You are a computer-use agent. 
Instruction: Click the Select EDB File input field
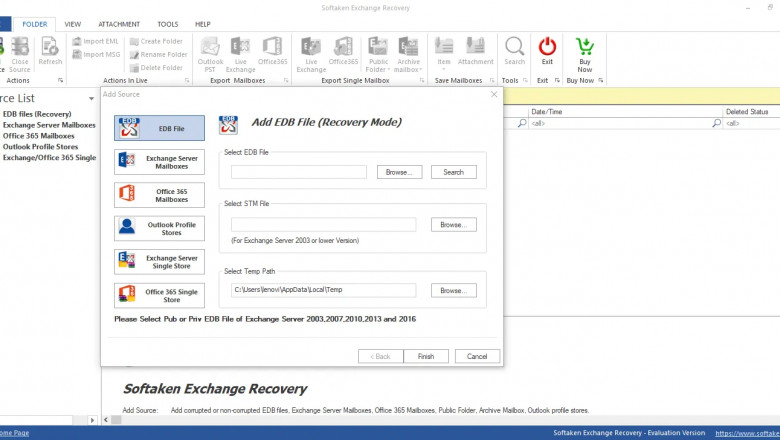(299, 172)
